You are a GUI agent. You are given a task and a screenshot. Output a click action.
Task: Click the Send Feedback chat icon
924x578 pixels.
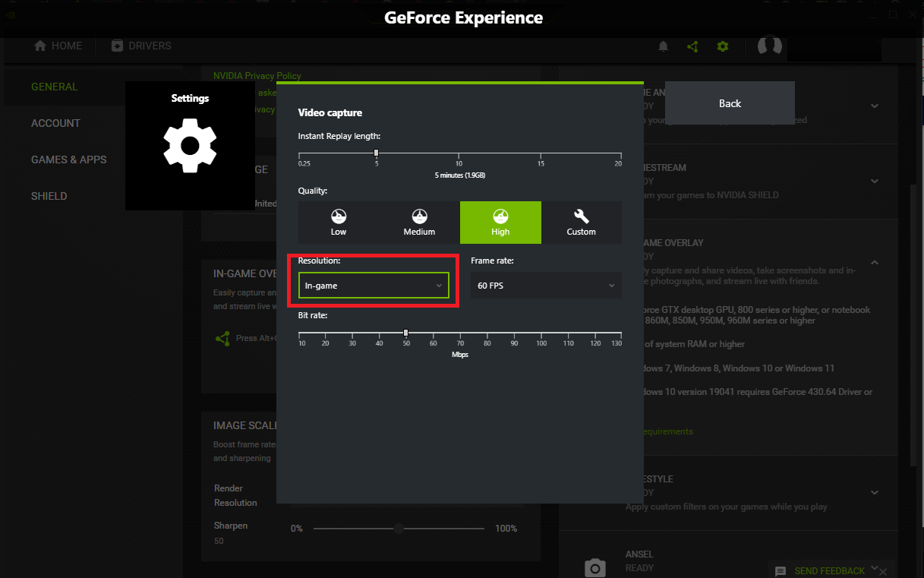tap(780, 570)
